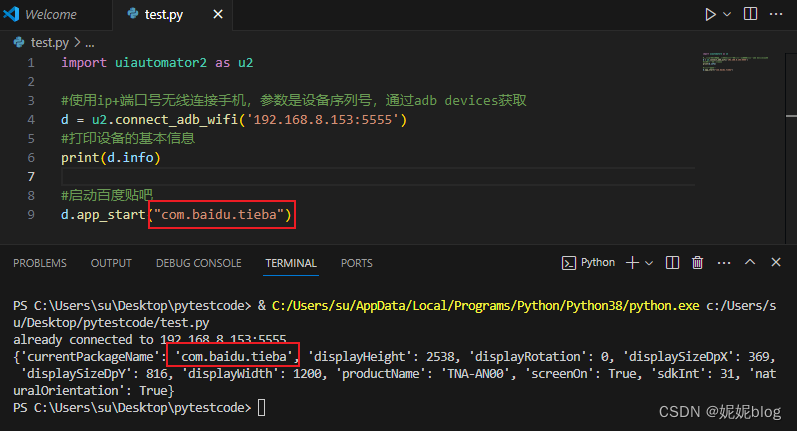Click line number 1 in gutter
The width and height of the screenshot is (797, 431).
31,63
